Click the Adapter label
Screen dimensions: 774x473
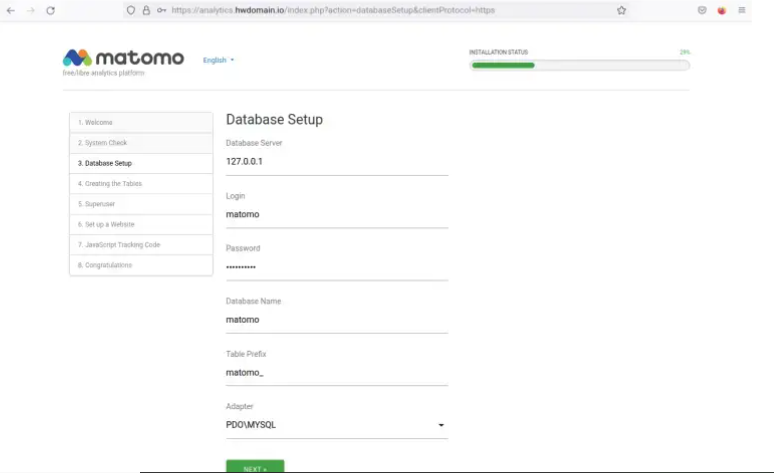pyautogui.click(x=239, y=406)
